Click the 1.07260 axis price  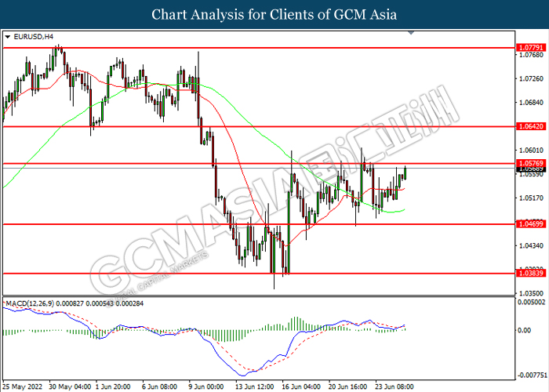532,78
